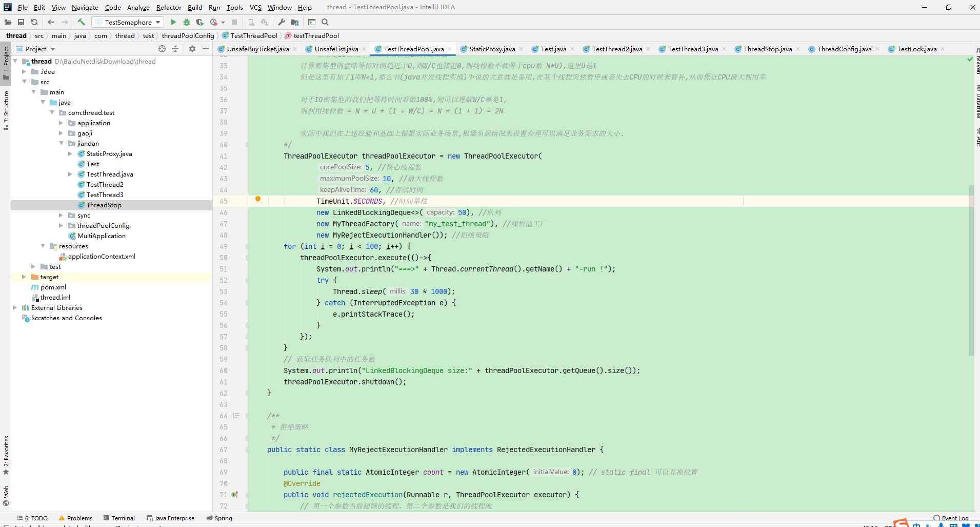Image resolution: width=980 pixels, height=527 pixels.
Task: Expand the sync package
Action: pos(61,215)
